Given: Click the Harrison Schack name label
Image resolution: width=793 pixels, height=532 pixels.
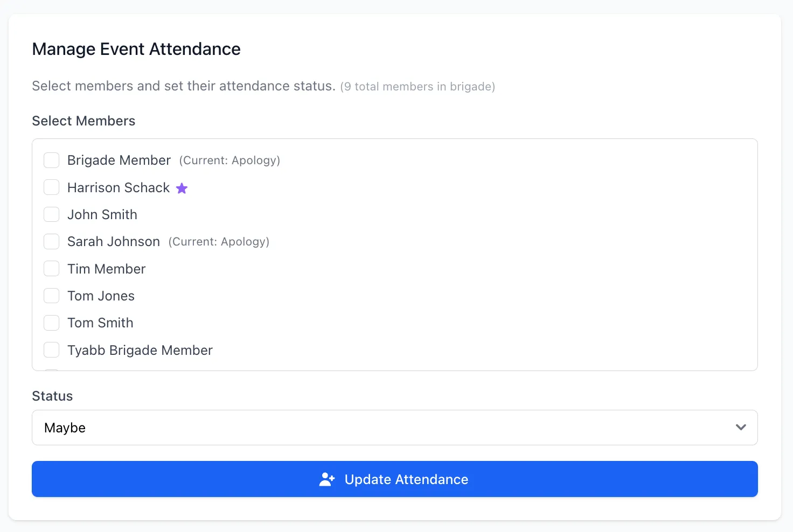Looking at the screenshot, I should (x=119, y=187).
